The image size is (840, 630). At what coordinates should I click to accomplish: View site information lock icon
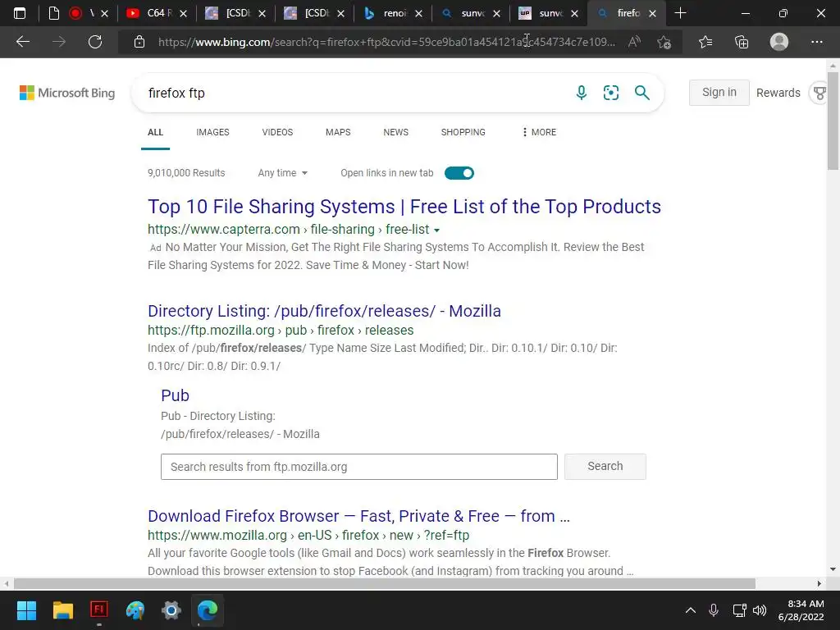coord(139,42)
